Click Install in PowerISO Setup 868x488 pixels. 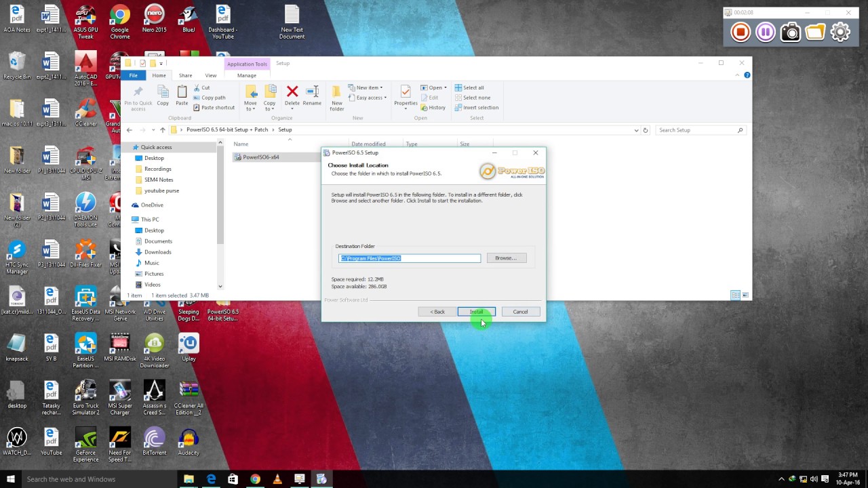point(477,312)
